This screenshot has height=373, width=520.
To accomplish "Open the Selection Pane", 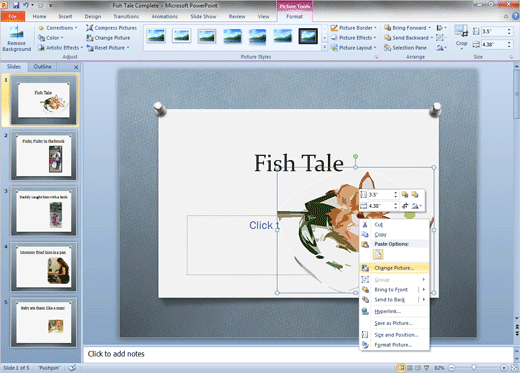I will (405, 48).
